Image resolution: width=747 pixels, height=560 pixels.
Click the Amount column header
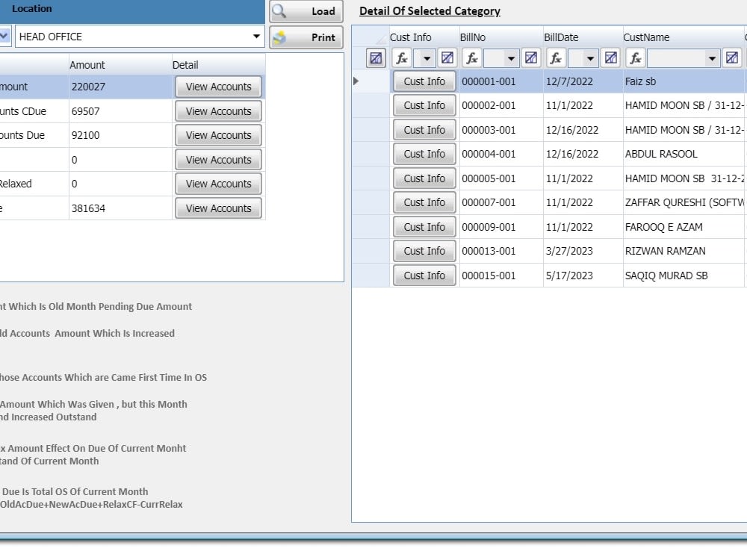tap(120, 65)
